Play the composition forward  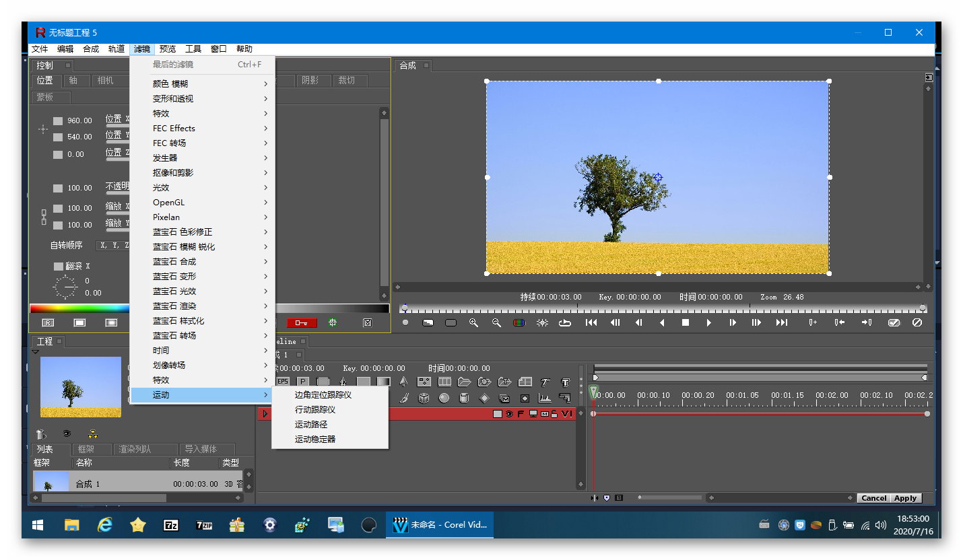click(709, 322)
